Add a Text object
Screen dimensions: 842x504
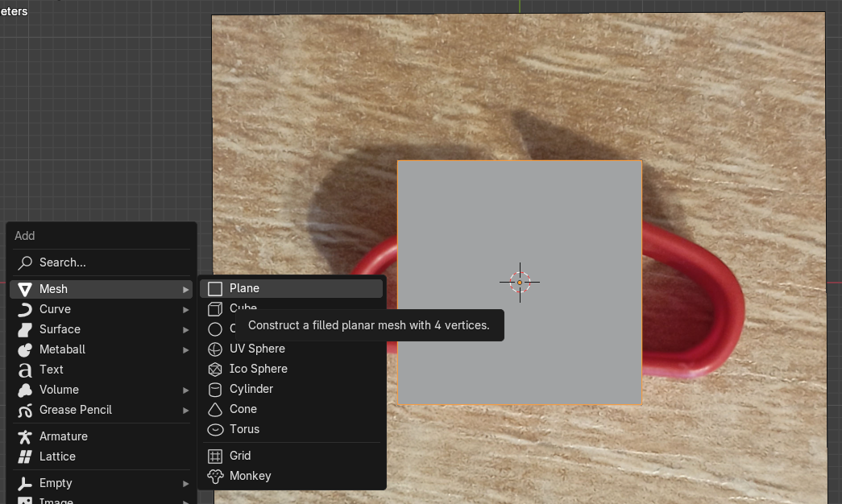coord(52,370)
